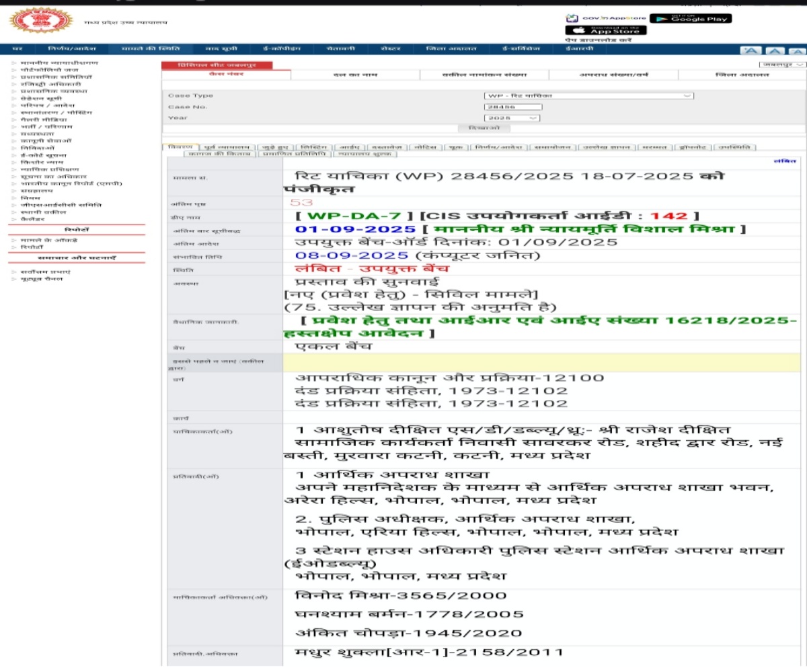Open the Apple App Store badge

tap(606, 30)
